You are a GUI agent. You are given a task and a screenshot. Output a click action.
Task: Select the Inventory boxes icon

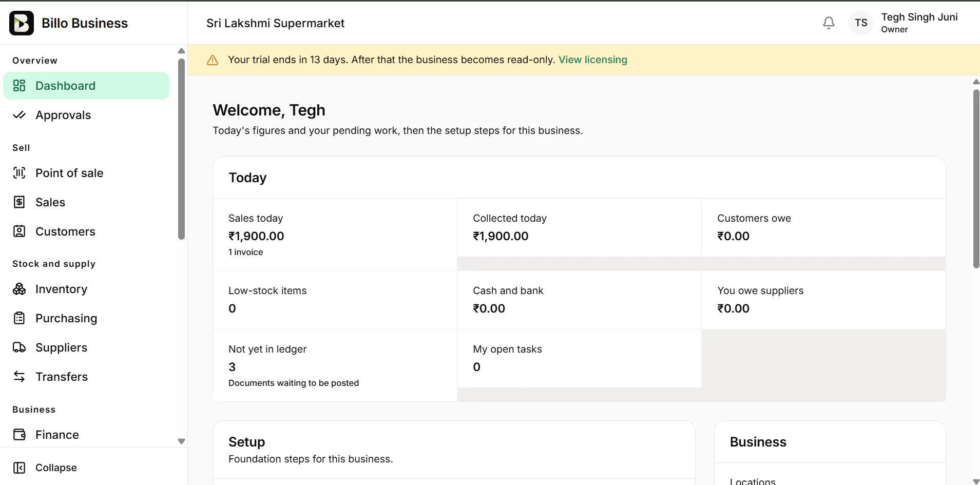click(19, 289)
